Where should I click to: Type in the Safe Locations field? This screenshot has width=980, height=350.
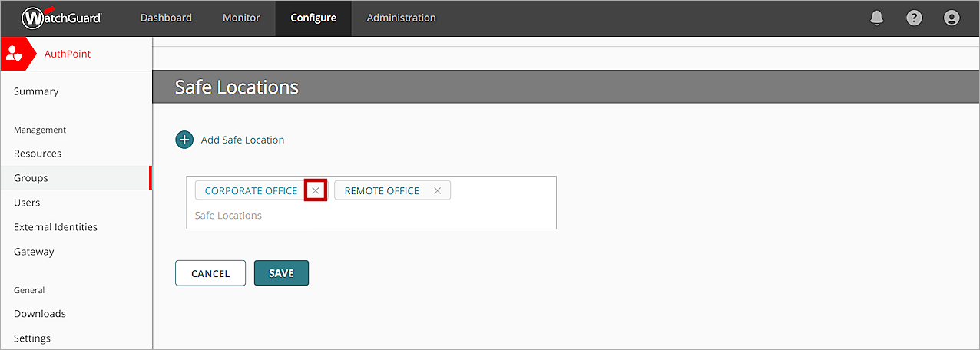pos(369,216)
